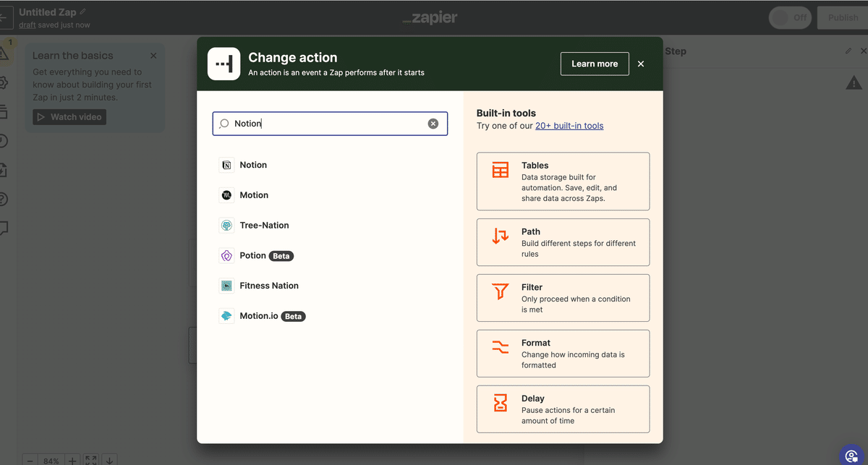Fit the canvas to view
868x465 pixels.
[x=91, y=460]
